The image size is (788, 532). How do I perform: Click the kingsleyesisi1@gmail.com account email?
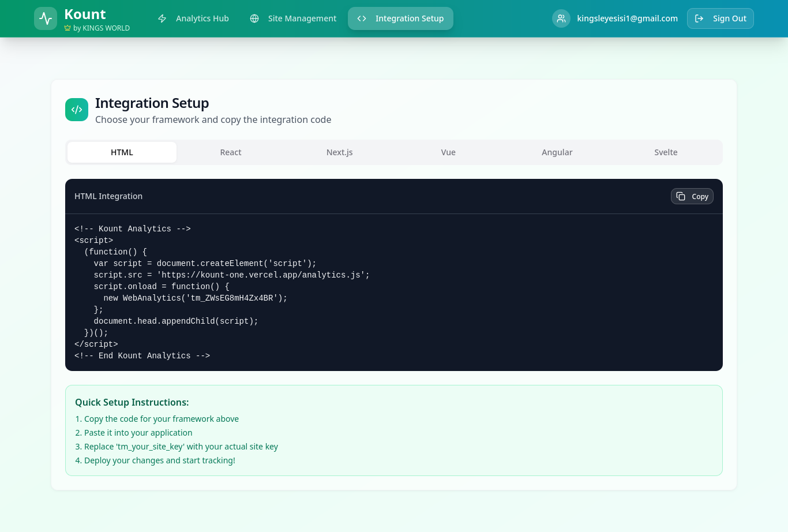(628, 18)
